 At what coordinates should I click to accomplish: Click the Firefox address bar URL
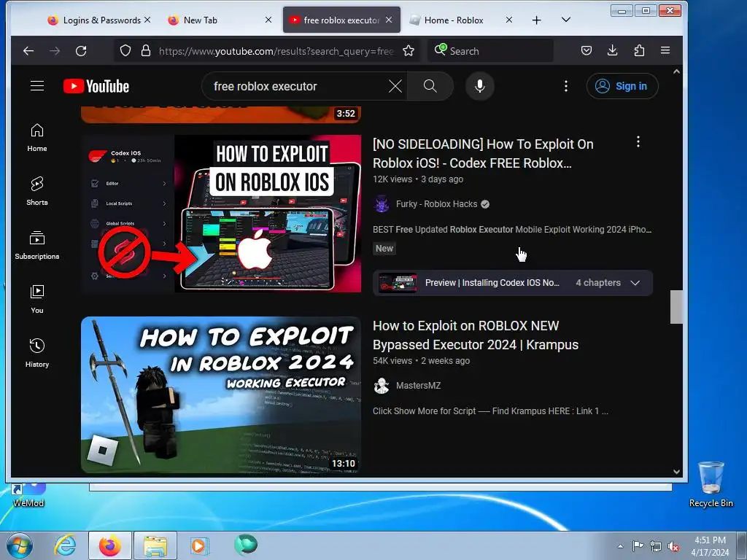click(x=276, y=51)
